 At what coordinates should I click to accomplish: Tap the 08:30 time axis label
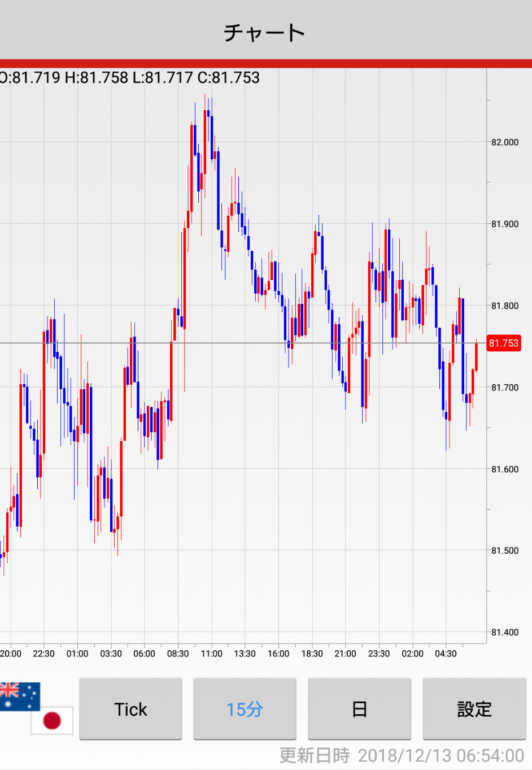coord(178,654)
